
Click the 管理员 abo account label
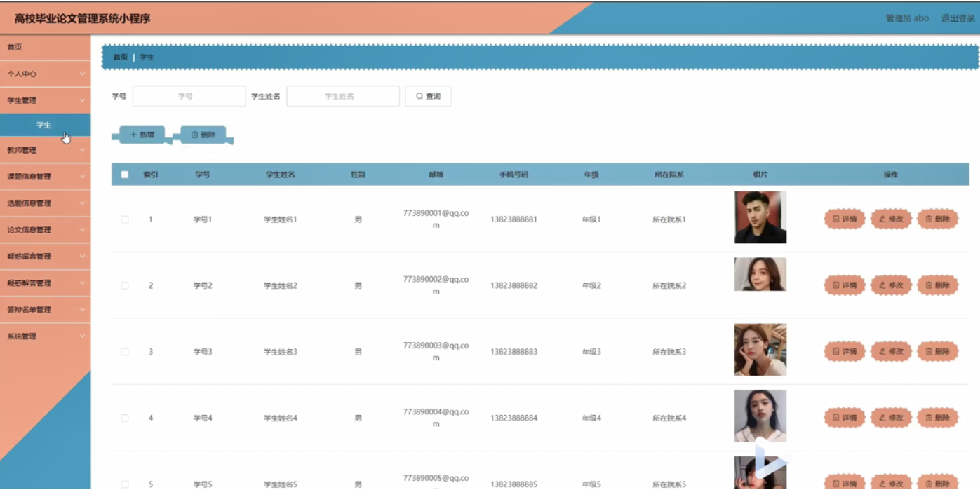(x=907, y=18)
